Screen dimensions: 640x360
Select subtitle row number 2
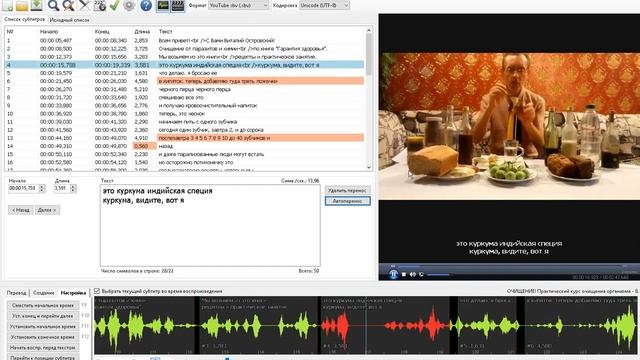[184, 49]
